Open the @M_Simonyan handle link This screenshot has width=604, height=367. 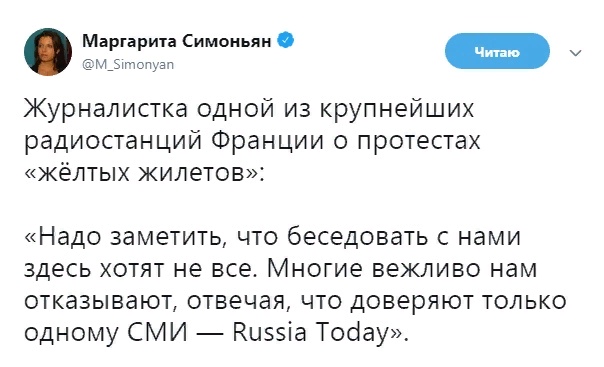click(x=128, y=64)
